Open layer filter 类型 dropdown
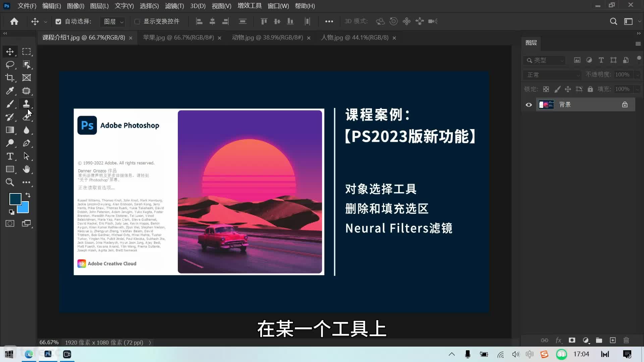The width and height of the screenshot is (644, 362). pyautogui.click(x=544, y=60)
